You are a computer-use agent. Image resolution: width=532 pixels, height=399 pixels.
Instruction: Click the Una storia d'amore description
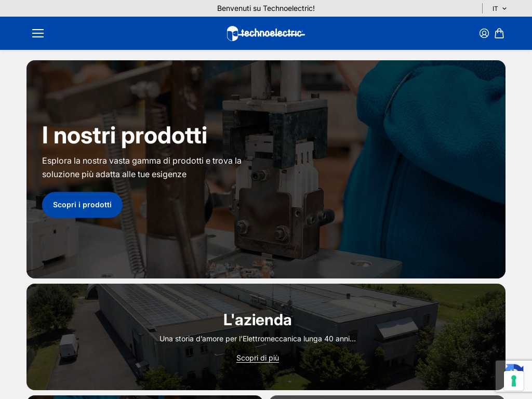point(258,339)
